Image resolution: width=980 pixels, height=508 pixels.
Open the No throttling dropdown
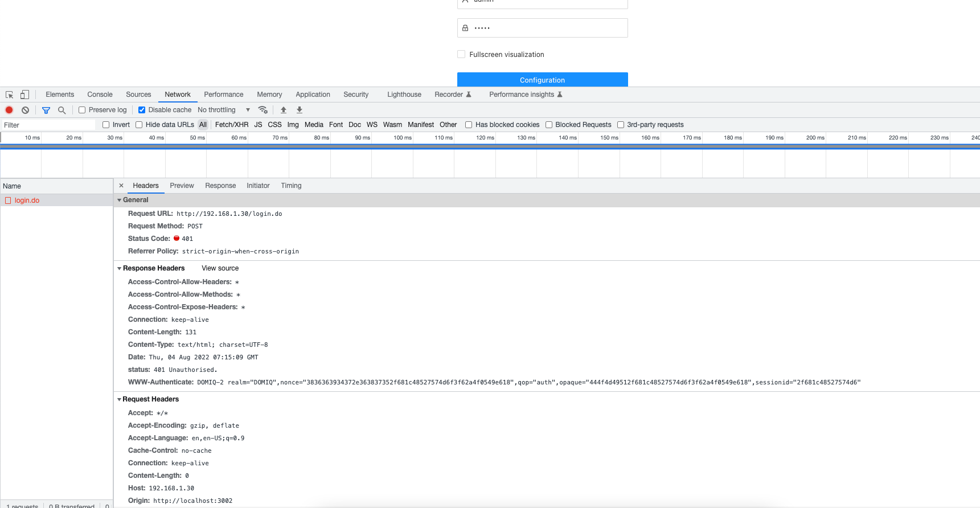pos(223,110)
